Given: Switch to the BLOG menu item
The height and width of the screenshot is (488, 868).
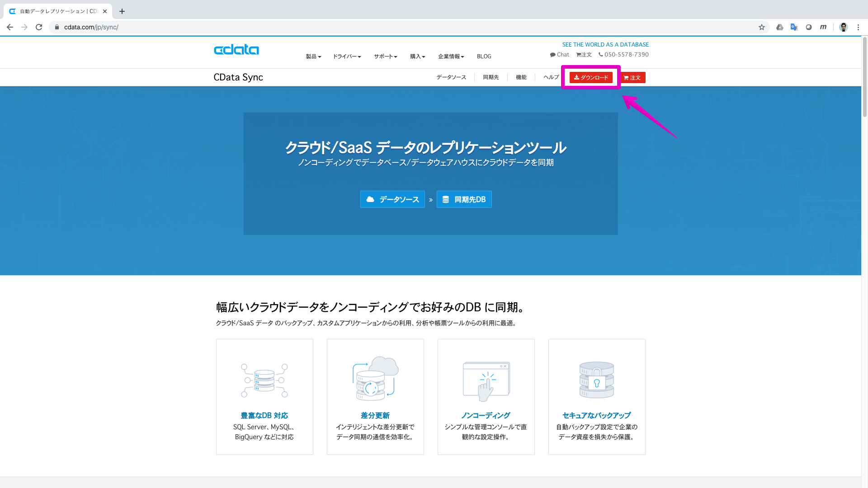Looking at the screenshot, I should pyautogui.click(x=484, y=56).
